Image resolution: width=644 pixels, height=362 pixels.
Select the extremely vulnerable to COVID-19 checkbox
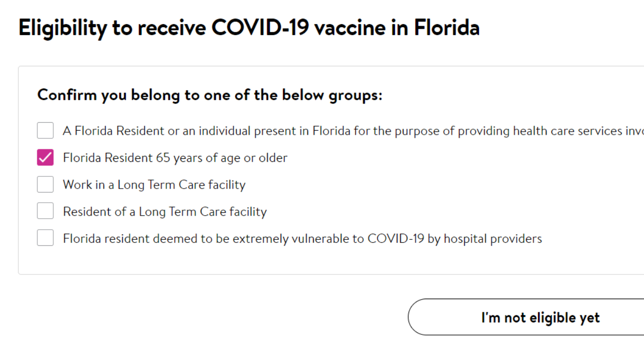pos(45,238)
